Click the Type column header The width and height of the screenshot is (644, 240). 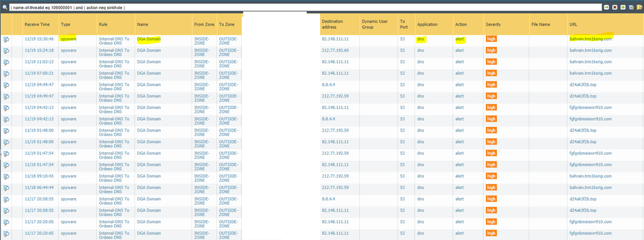(x=77, y=25)
